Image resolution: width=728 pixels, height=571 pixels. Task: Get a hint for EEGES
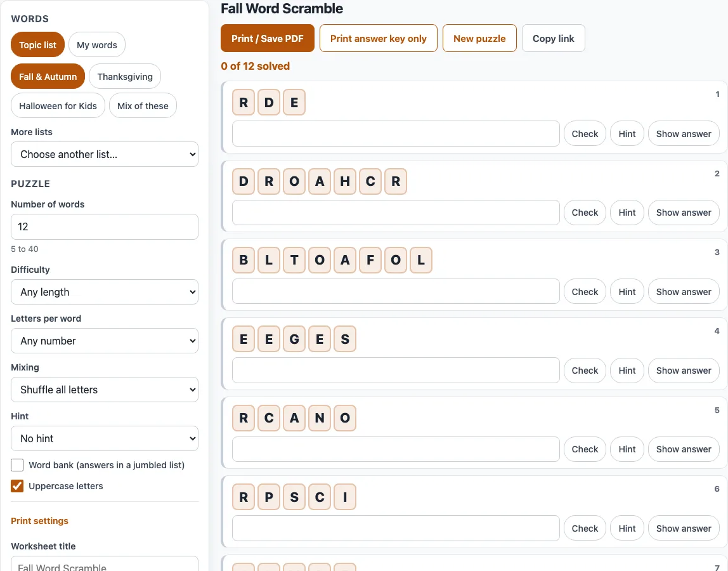[x=627, y=371]
